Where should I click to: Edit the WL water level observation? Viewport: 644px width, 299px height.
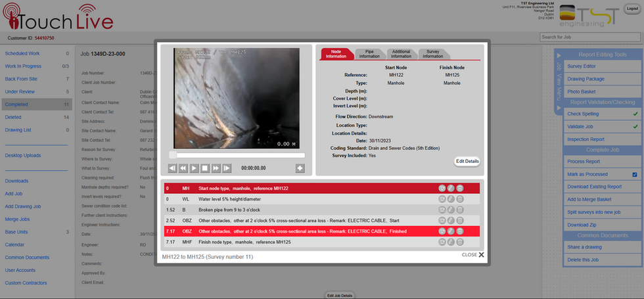pyautogui.click(x=451, y=199)
